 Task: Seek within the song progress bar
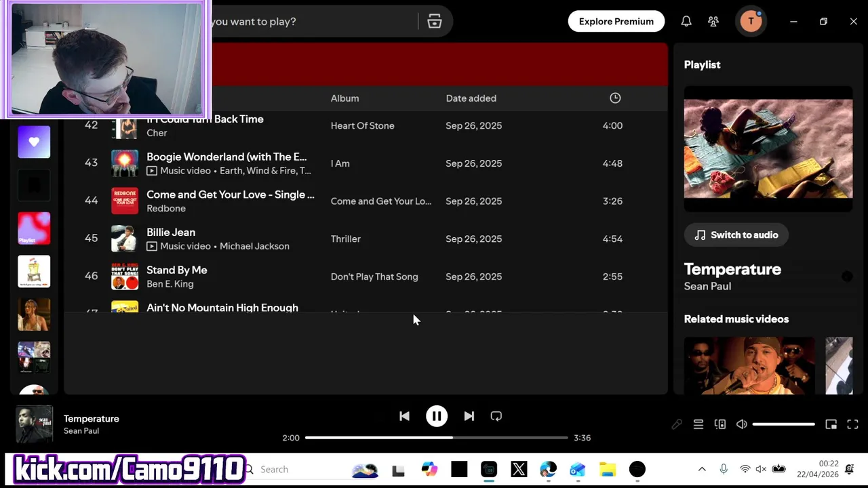coord(437,438)
